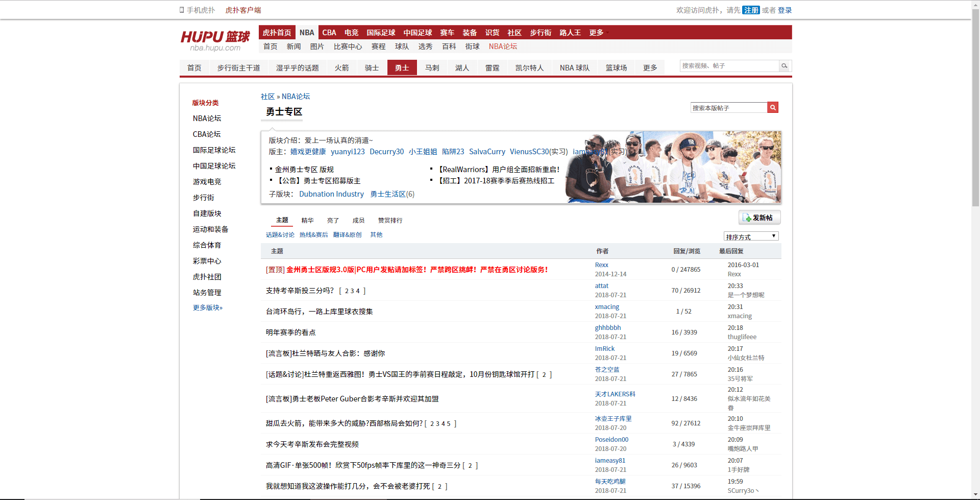The width and height of the screenshot is (980, 500).
Task: Open thread 台湾环岛行,一路上库里球衣搜集
Action: pos(319,312)
